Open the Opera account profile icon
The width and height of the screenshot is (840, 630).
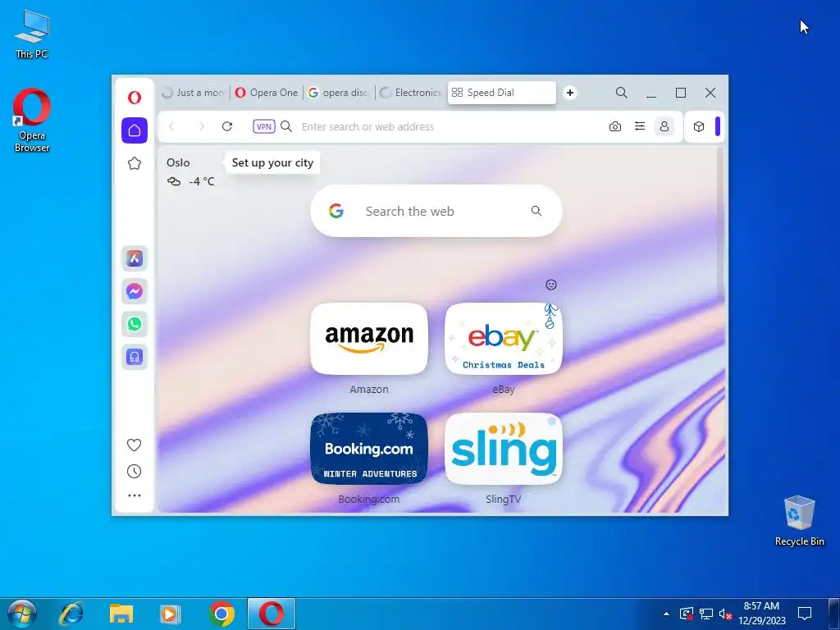click(664, 126)
